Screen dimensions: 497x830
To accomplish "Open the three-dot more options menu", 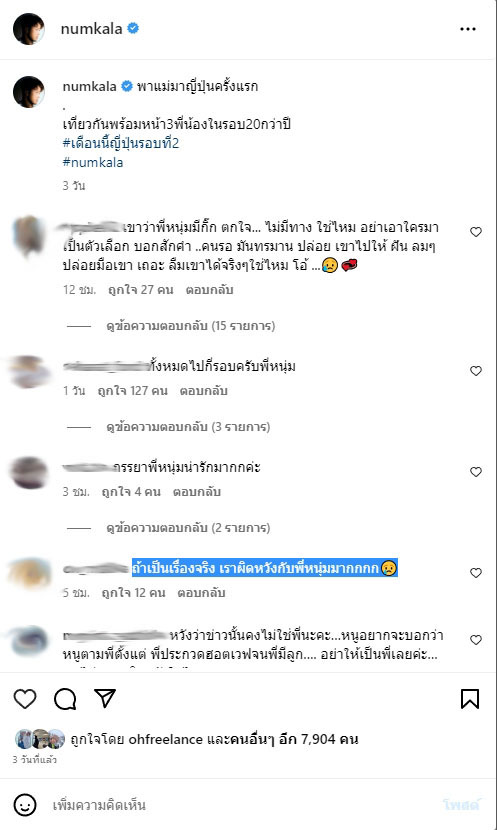I will tap(468, 29).
